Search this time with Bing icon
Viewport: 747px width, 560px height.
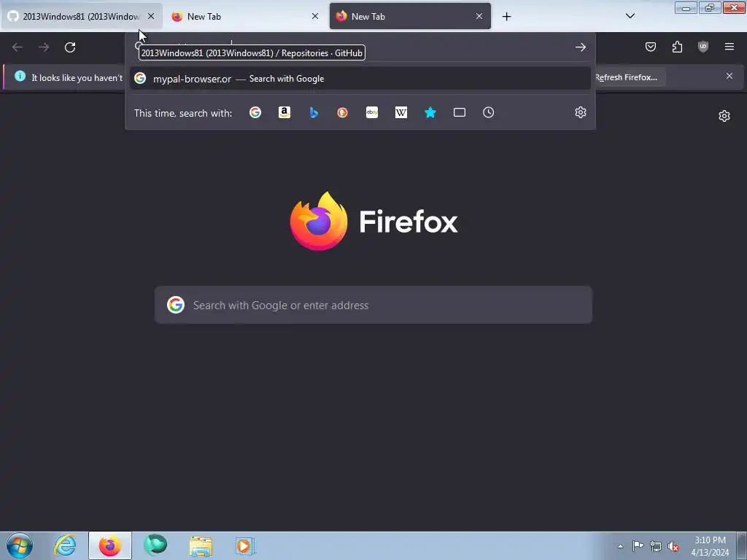tap(314, 112)
